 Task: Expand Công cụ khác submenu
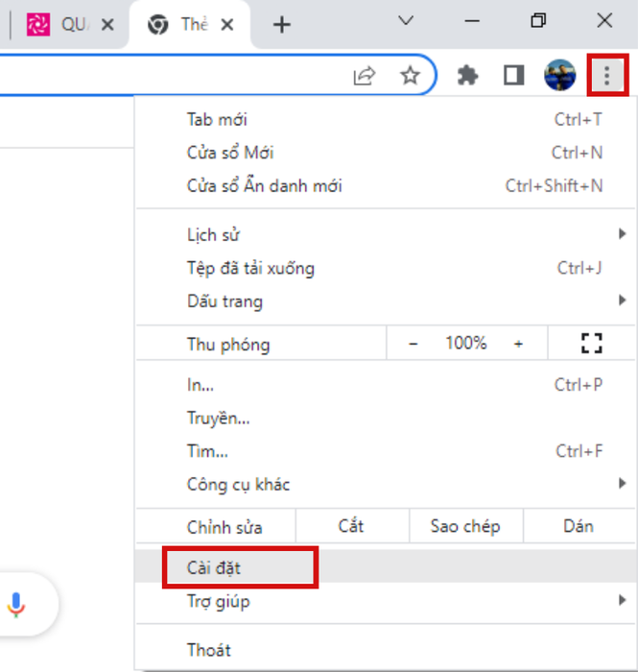[x=386, y=484]
